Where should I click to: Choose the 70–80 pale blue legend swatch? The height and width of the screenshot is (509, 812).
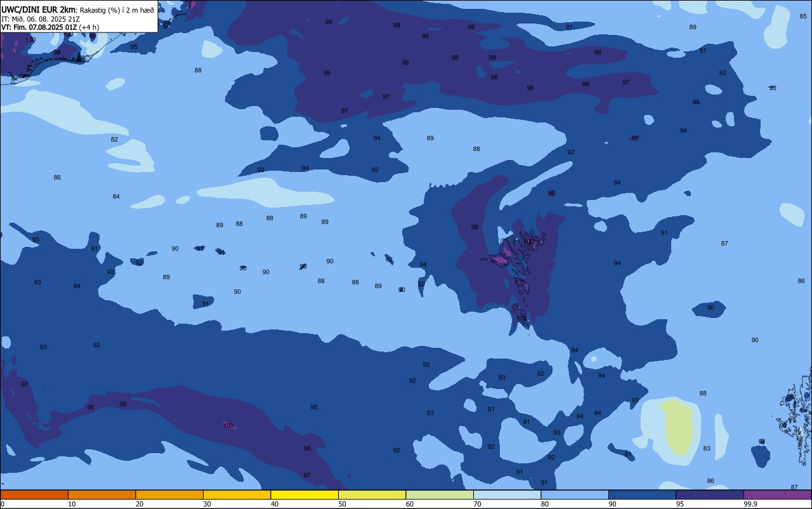click(507, 494)
